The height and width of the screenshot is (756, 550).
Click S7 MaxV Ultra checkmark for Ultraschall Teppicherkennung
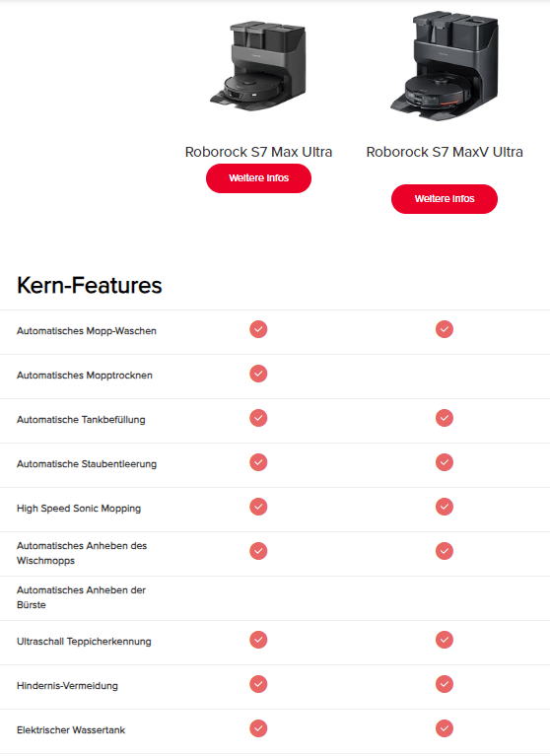(x=444, y=640)
